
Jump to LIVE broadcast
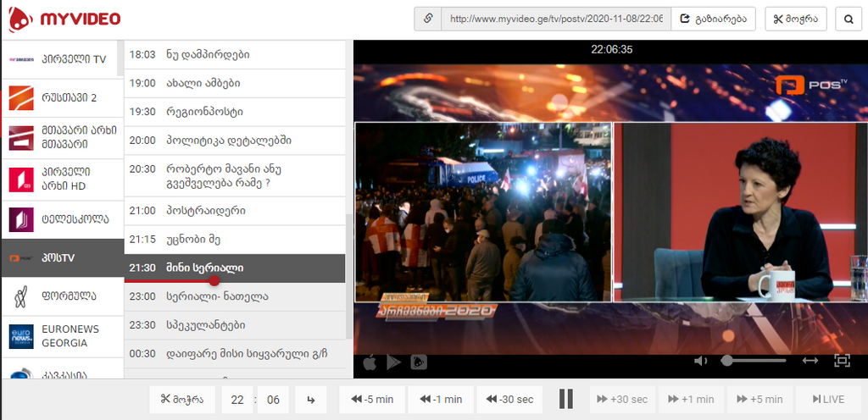point(829,400)
